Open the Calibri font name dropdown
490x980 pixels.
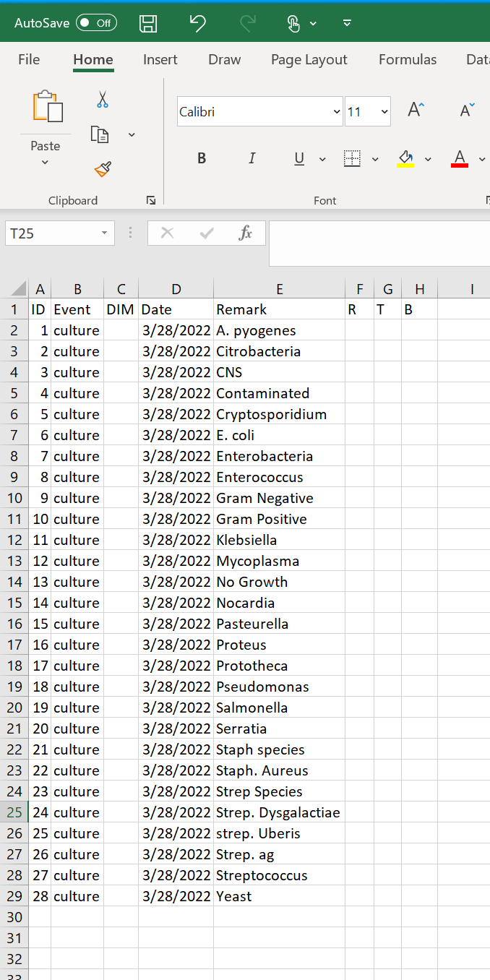336,112
